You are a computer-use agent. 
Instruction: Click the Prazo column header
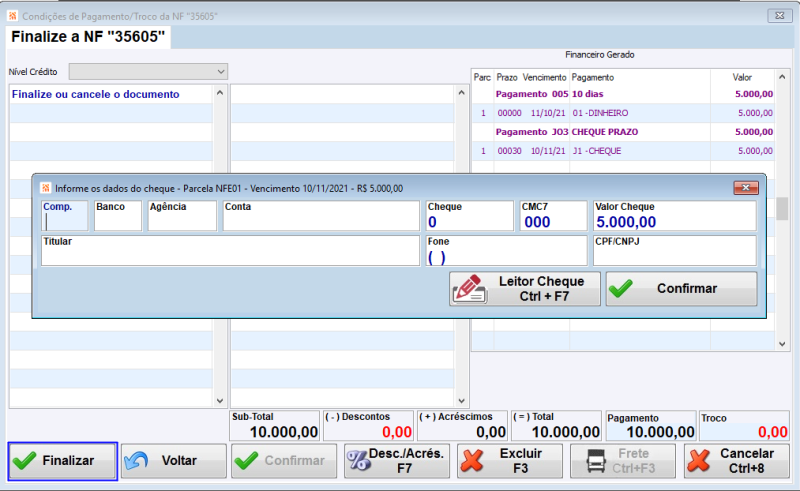click(507, 78)
